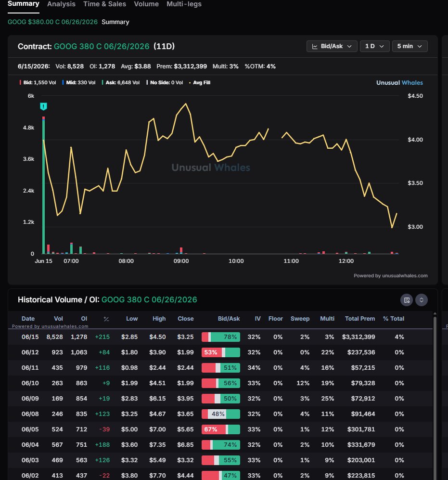Click the contract name GOOG 380 C in chart header
This screenshot has height=480, width=448.
point(102,46)
